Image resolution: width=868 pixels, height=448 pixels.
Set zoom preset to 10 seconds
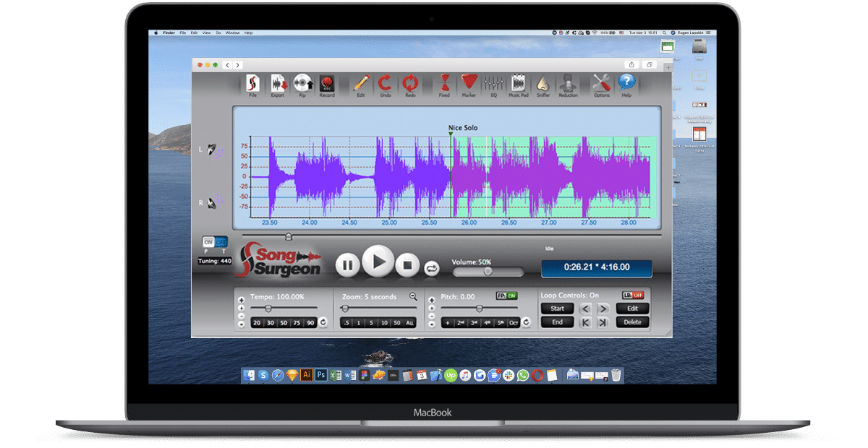point(385,323)
